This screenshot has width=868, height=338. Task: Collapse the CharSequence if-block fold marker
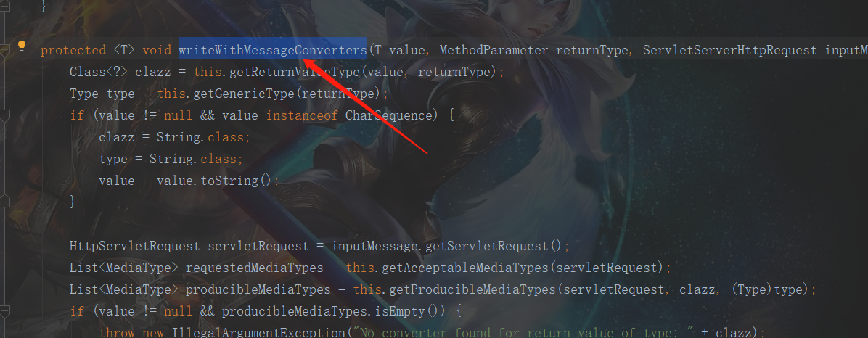click(x=4, y=115)
